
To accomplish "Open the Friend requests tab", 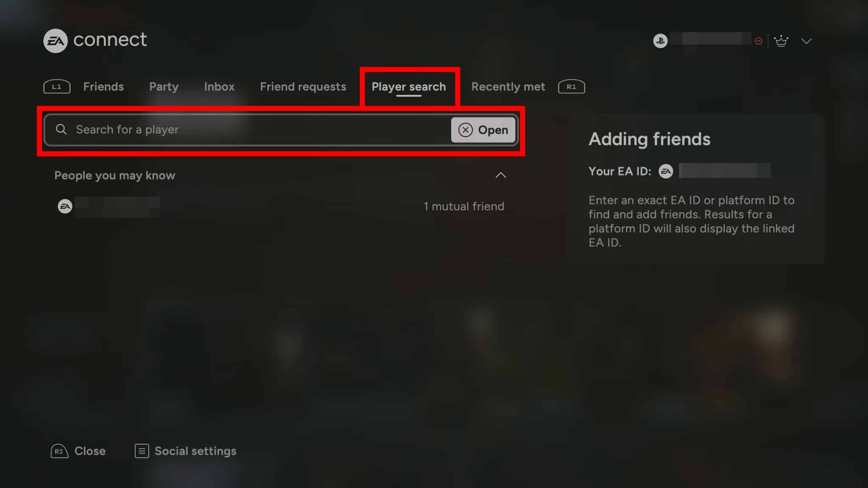I will click(x=303, y=86).
